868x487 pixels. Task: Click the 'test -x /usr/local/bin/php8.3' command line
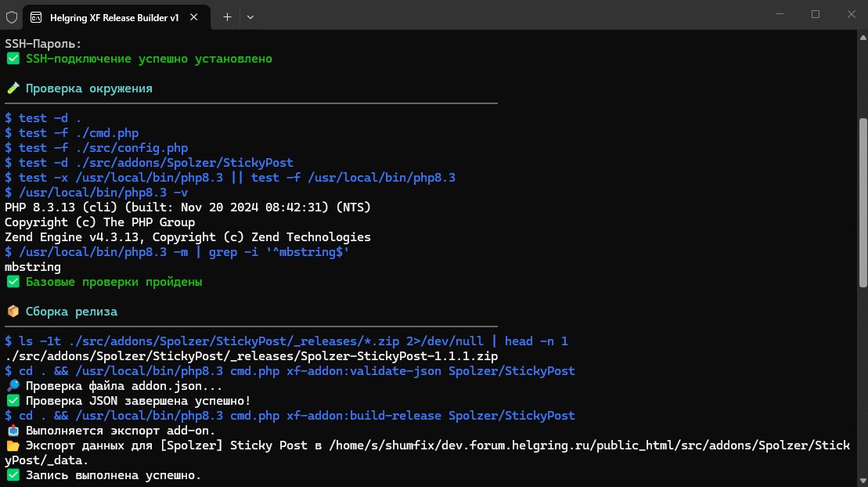[x=230, y=177]
